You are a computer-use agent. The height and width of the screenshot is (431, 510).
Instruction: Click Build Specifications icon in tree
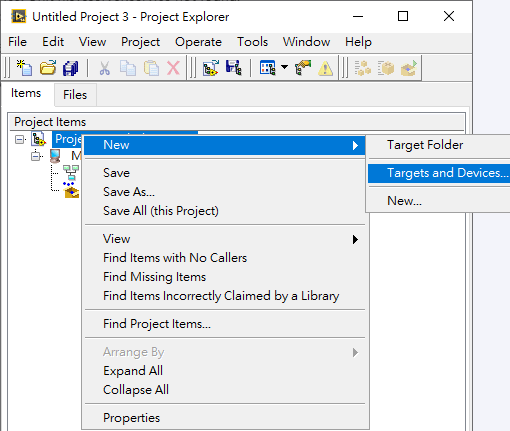[71, 190]
